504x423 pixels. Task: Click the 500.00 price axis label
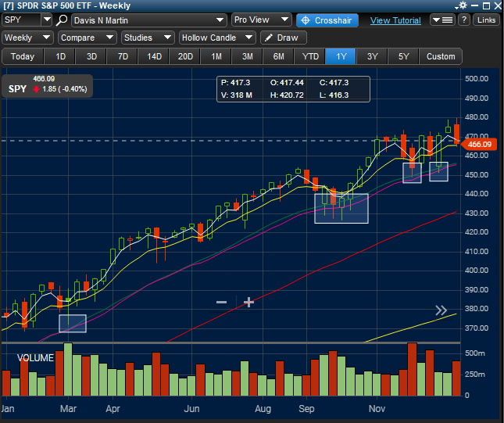(477, 79)
